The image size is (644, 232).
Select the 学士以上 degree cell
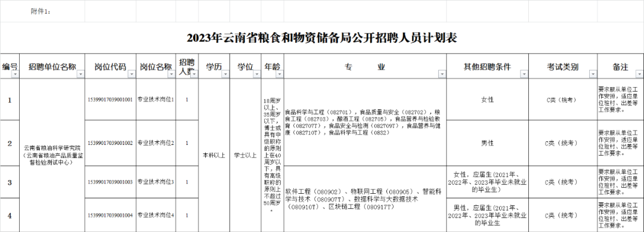click(x=246, y=155)
